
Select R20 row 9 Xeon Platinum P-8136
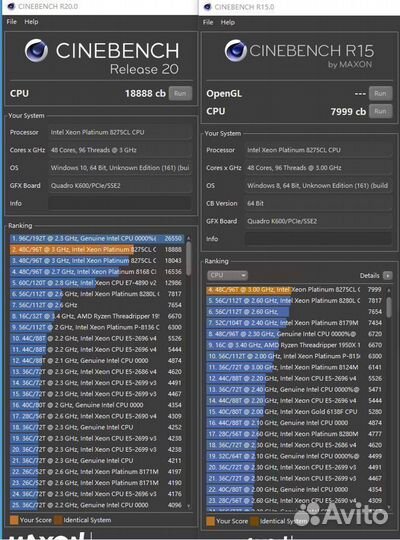coord(98,327)
